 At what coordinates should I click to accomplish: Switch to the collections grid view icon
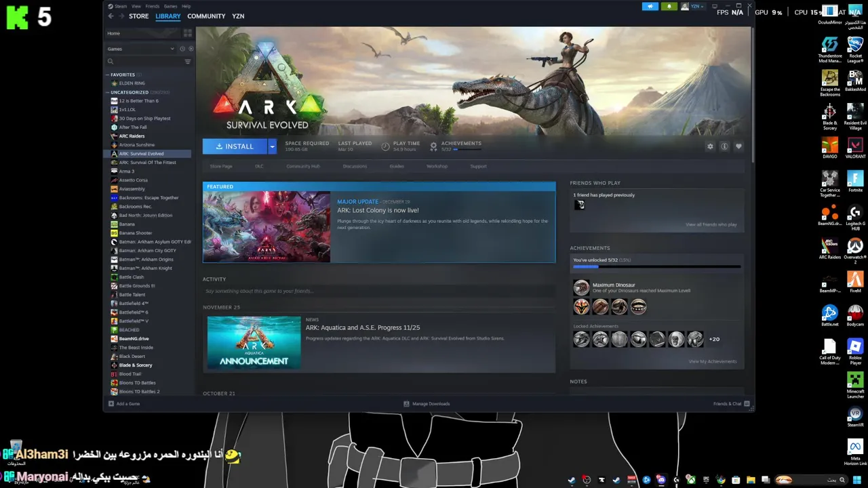188,33
